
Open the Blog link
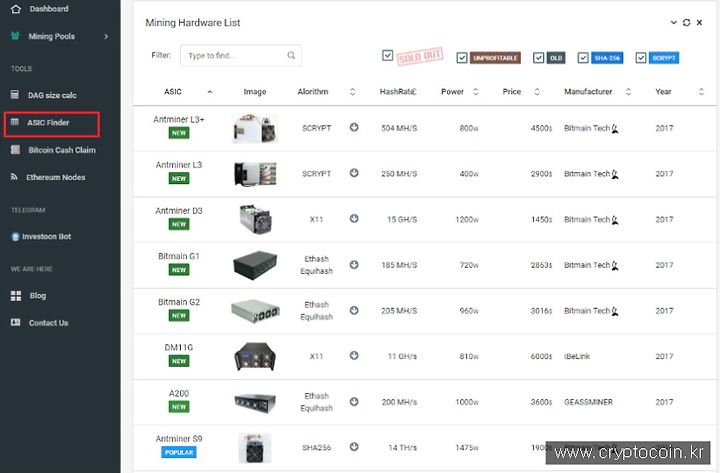coord(38,296)
